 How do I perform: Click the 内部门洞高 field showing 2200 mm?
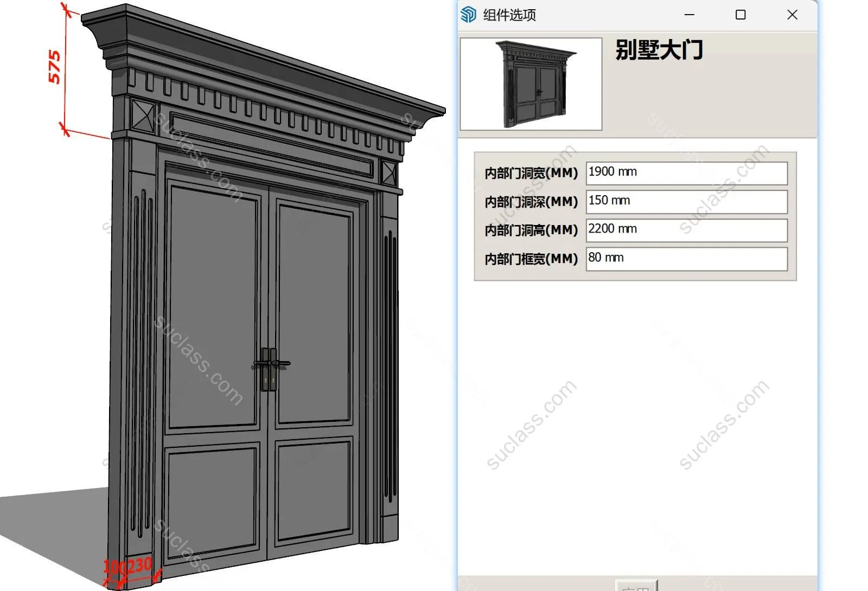686,230
